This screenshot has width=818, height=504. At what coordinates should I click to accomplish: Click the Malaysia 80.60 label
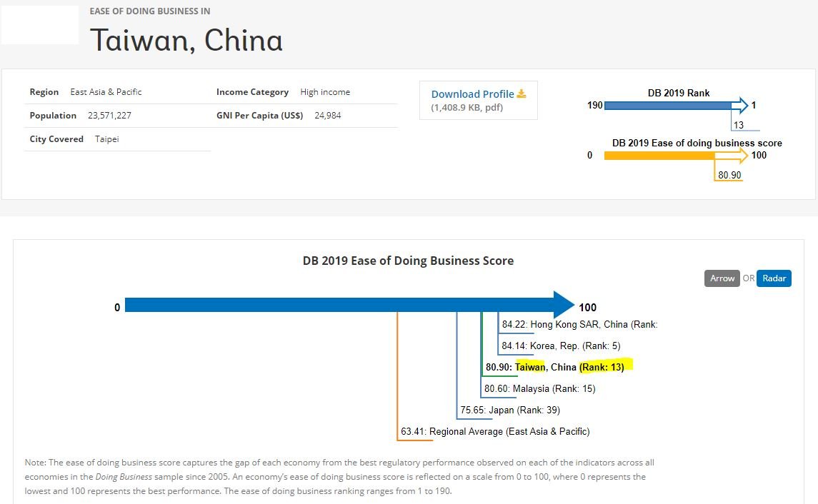539,388
